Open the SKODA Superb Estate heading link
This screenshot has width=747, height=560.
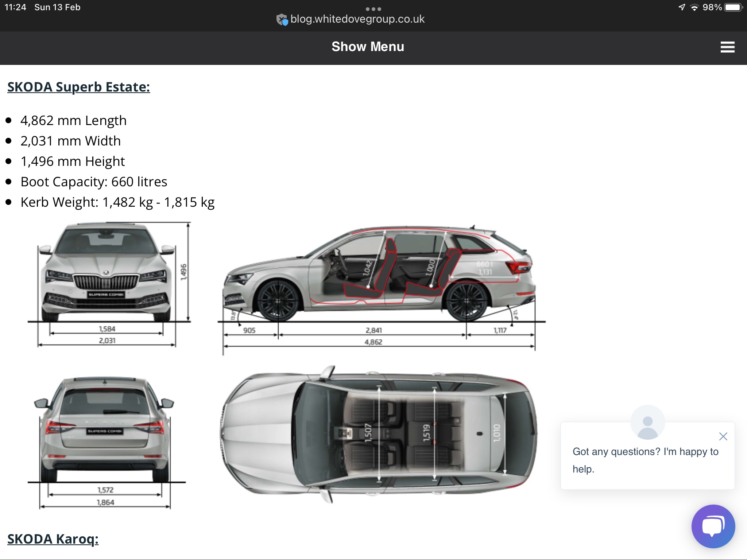click(x=78, y=87)
